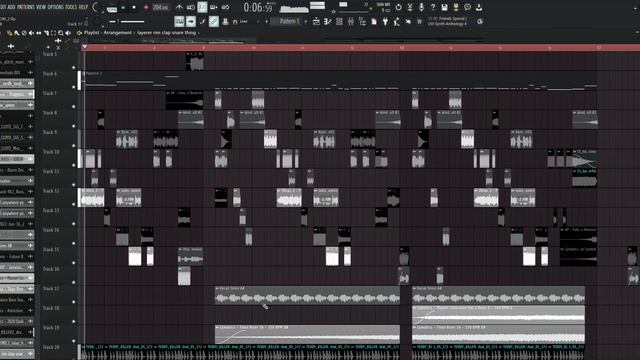Toggle wait-for-input before recording icon

191,7
